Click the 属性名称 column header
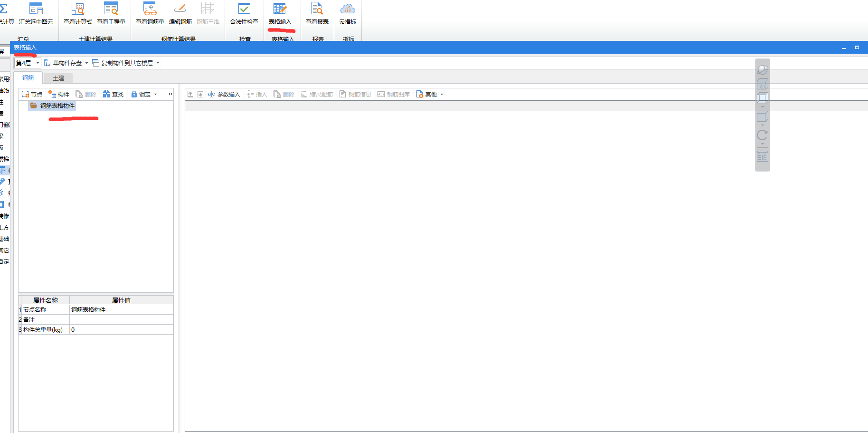This screenshot has width=868, height=433. [x=46, y=300]
